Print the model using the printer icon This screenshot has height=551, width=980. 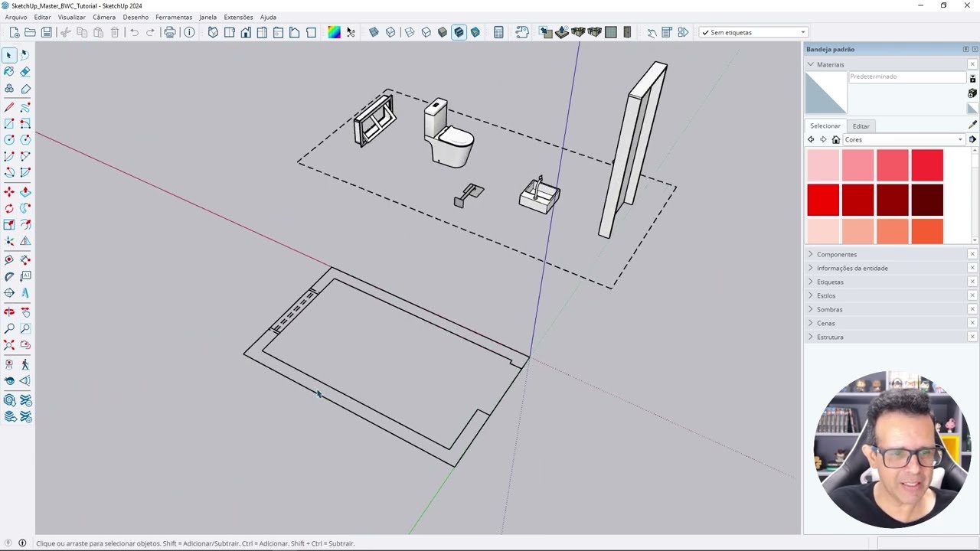tap(170, 32)
